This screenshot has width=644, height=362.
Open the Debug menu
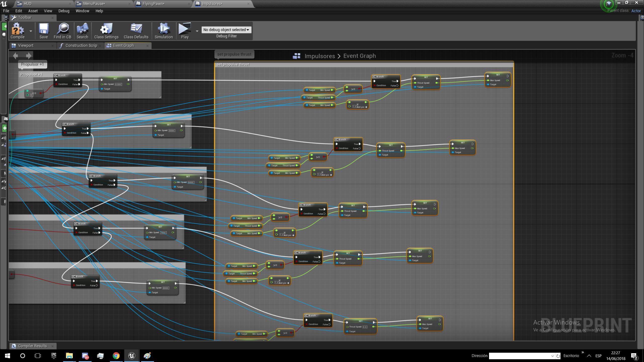[64, 11]
